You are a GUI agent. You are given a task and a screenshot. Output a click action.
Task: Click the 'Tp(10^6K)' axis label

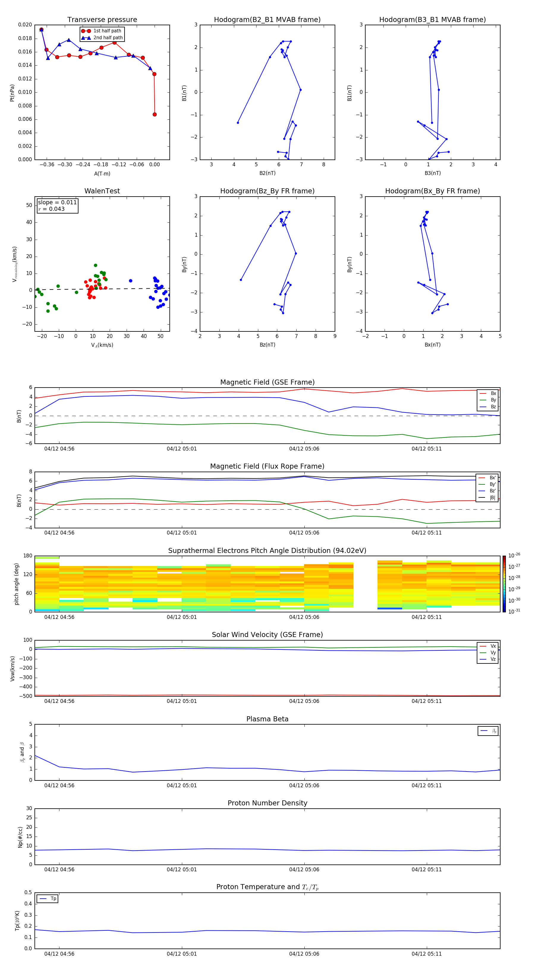coord(17,921)
